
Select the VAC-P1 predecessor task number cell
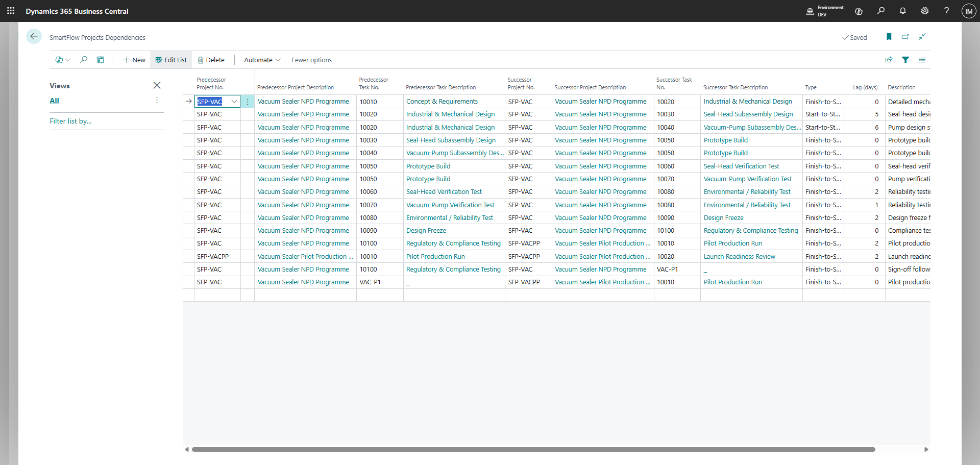(380, 282)
